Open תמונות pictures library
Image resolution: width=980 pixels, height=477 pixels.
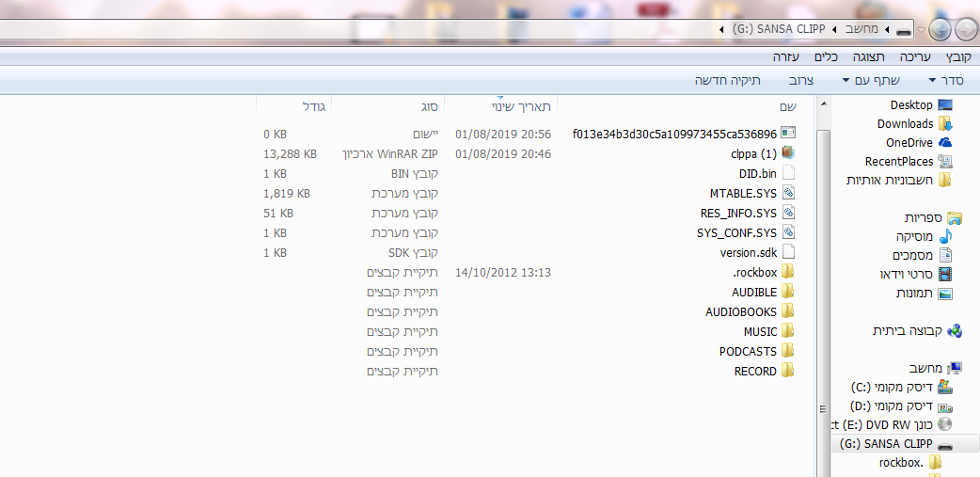925,293
